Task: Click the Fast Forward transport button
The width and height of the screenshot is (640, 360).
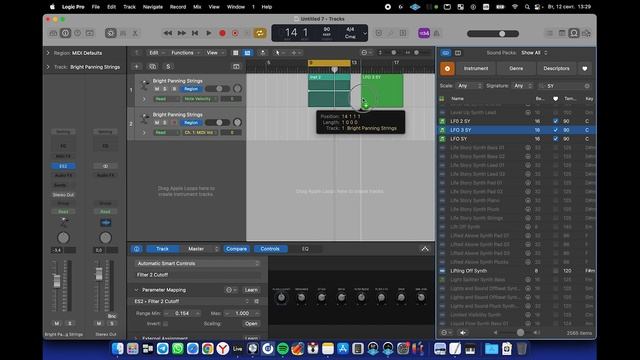Action: coord(182,33)
